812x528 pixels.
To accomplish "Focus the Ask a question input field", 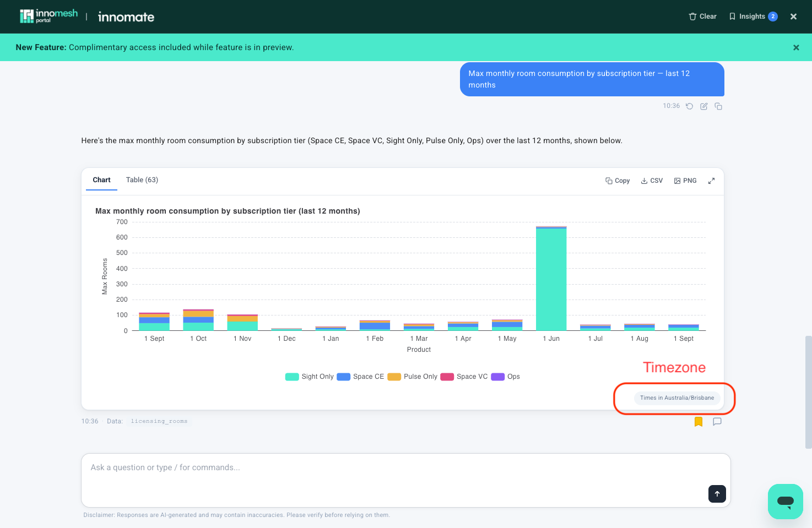I will 405,480.
